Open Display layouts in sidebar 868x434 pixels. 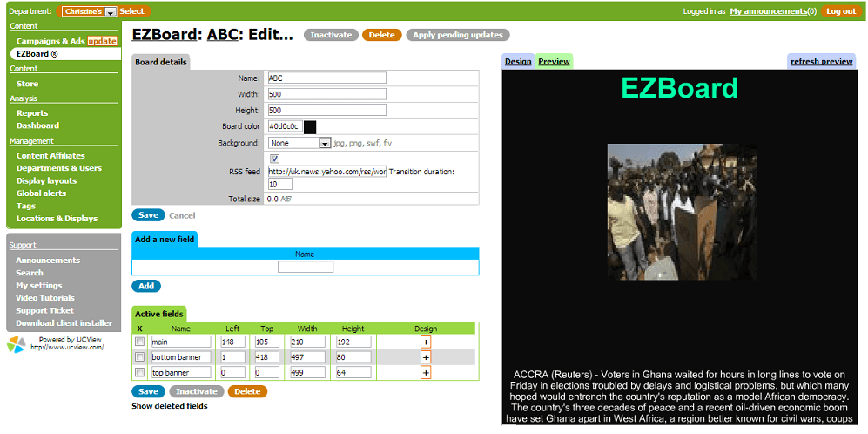46,180
